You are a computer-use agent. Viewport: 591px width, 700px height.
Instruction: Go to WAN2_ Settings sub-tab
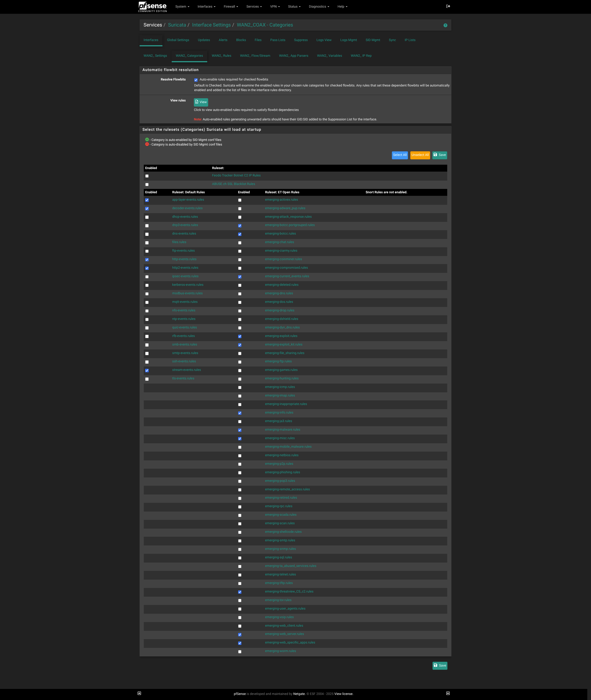click(x=155, y=56)
